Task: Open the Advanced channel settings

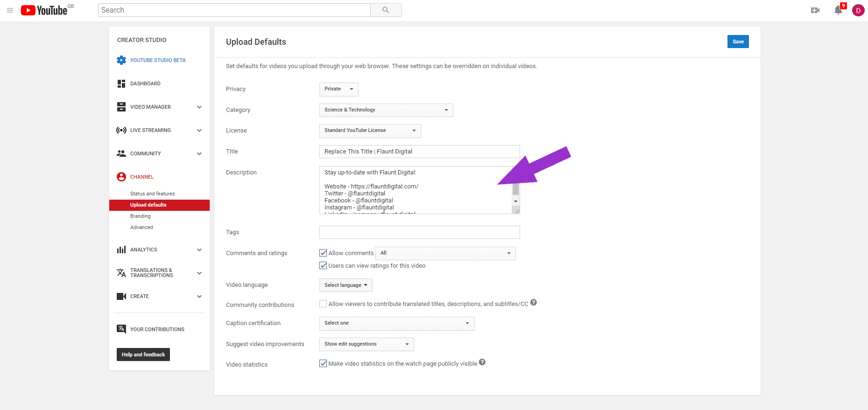Action: coord(141,227)
